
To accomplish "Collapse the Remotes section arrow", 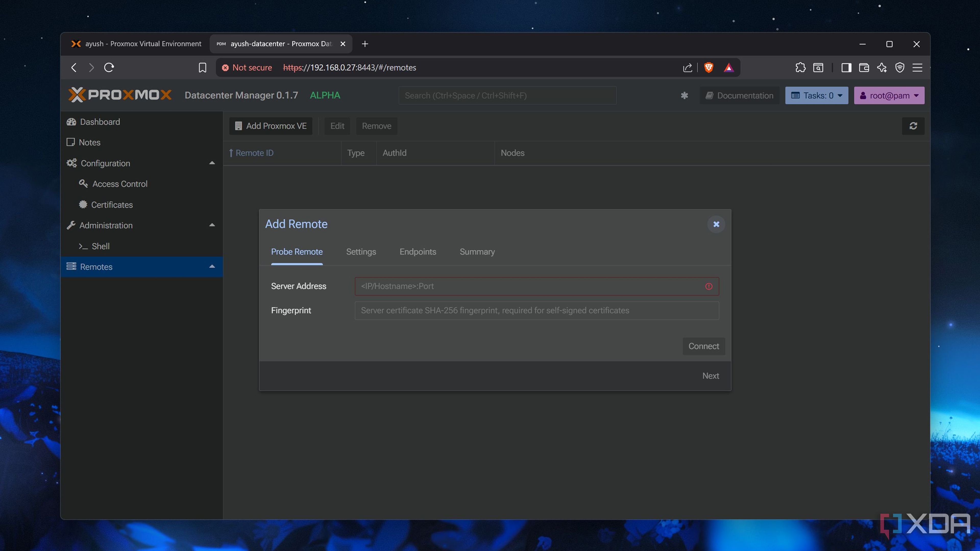I will click(212, 267).
